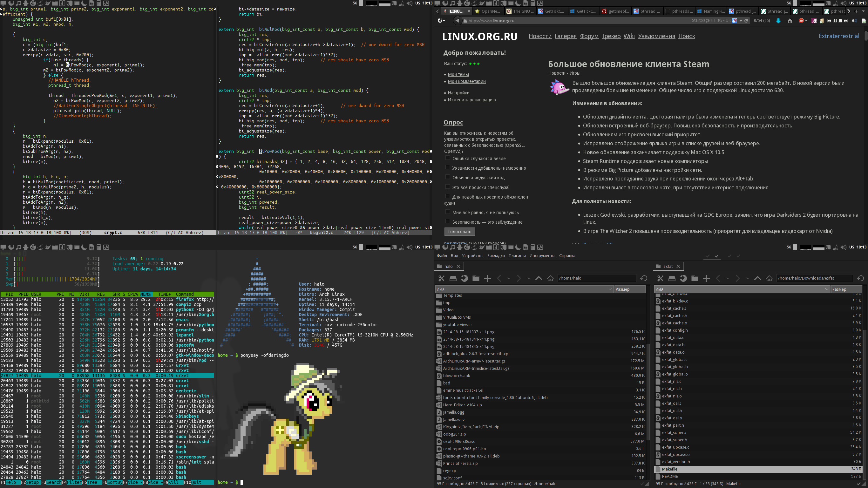The width and height of the screenshot is (868, 488).
Task: Open browser downloads blue arrow icon
Action: click(x=778, y=21)
